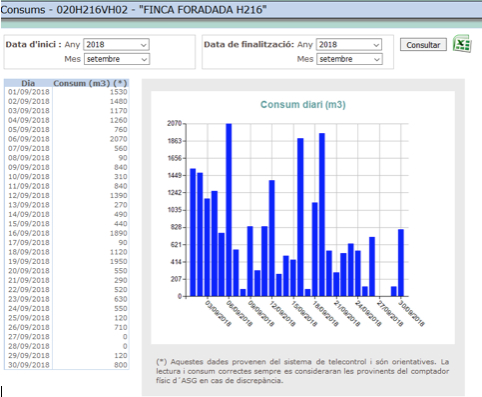This screenshot has width=482, height=397.
Task: Select the 23/09/2018 date cell
Action: (29, 299)
